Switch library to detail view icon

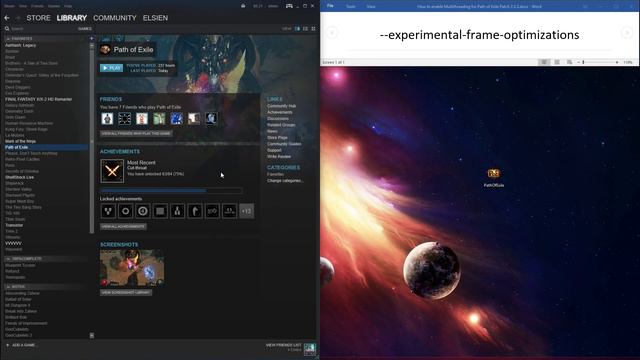297,29
